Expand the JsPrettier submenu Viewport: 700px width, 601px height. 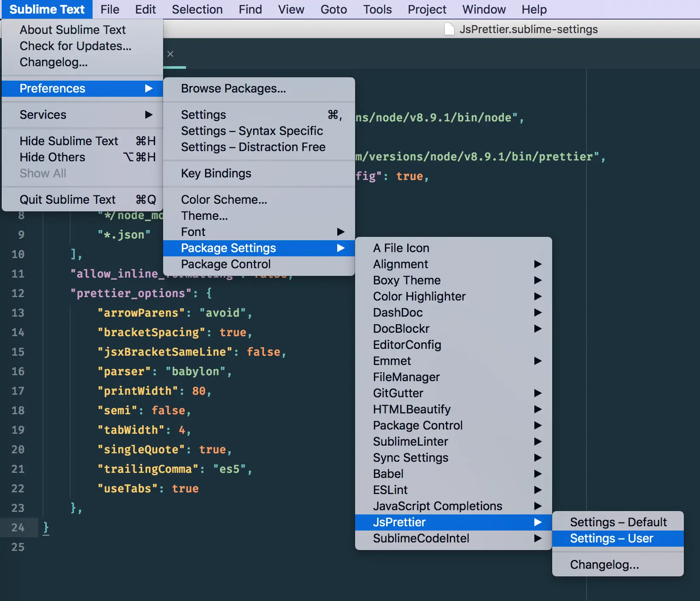coord(454,522)
